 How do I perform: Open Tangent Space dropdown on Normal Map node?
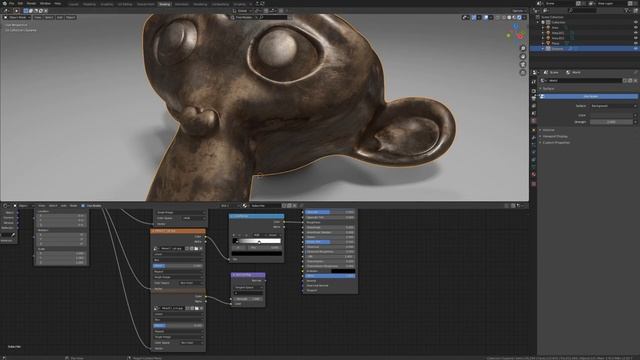248,287
